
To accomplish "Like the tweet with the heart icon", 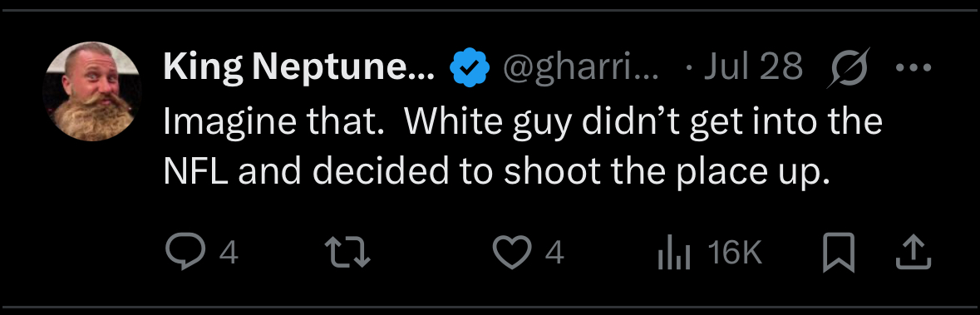I will (x=512, y=253).
